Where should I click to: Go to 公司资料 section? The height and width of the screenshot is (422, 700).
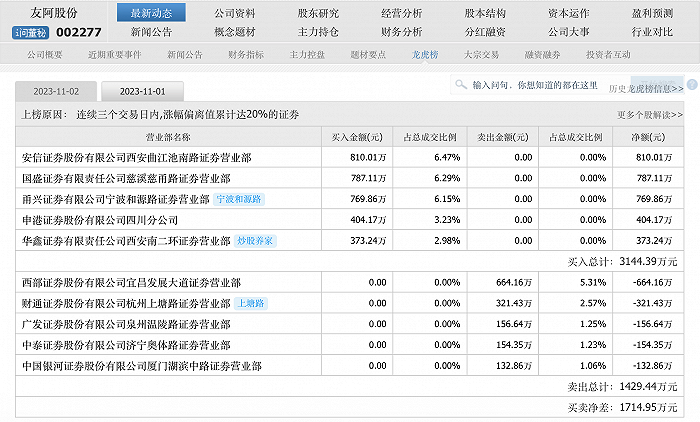click(x=234, y=13)
